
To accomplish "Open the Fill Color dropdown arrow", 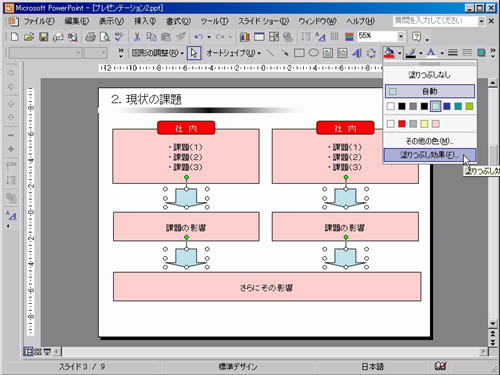I will click(399, 53).
